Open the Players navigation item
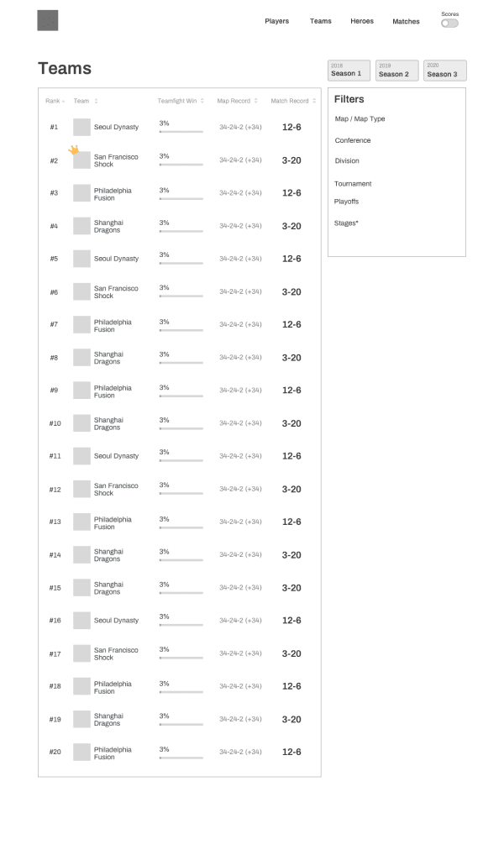Viewport: 504px width, 855px height. (x=276, y=21)
